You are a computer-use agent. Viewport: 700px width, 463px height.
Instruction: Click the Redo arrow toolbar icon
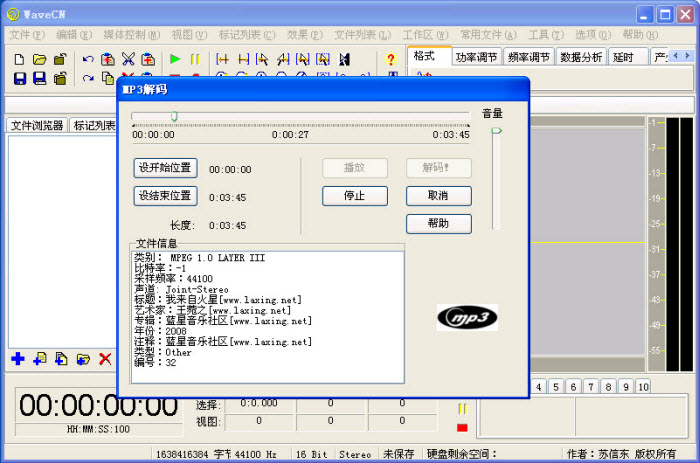click(88, 79)
